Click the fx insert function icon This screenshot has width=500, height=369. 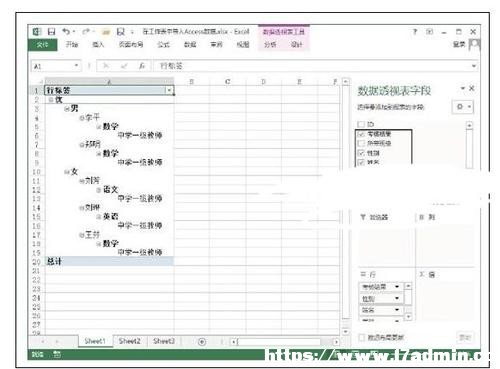point(142,66)
